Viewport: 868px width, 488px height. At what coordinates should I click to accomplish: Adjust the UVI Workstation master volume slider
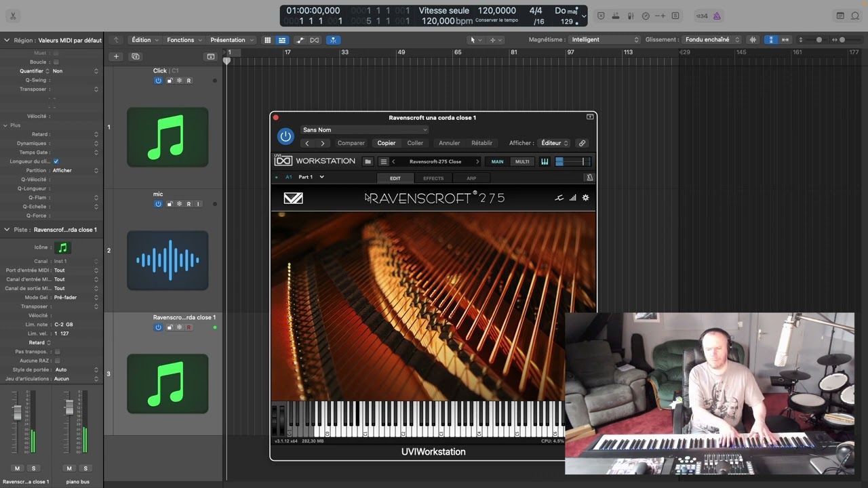(573, 161)
